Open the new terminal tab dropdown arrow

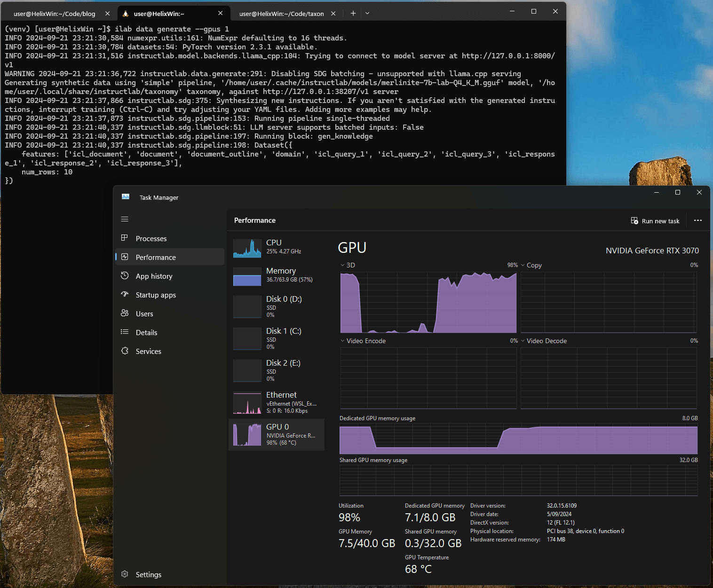(x=367, y=13)
